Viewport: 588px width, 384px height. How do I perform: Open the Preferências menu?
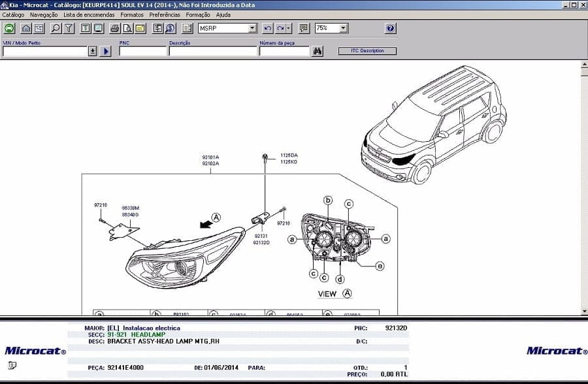click(165, 15)
